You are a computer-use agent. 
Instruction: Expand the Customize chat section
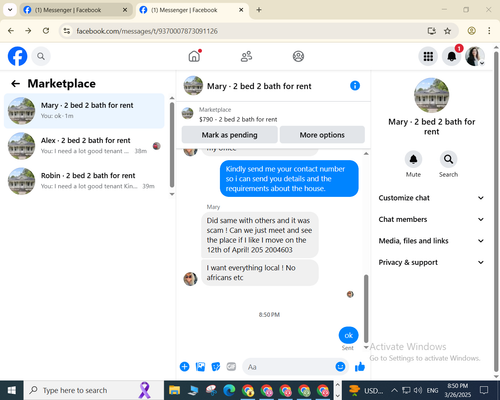tap(431, 198)
